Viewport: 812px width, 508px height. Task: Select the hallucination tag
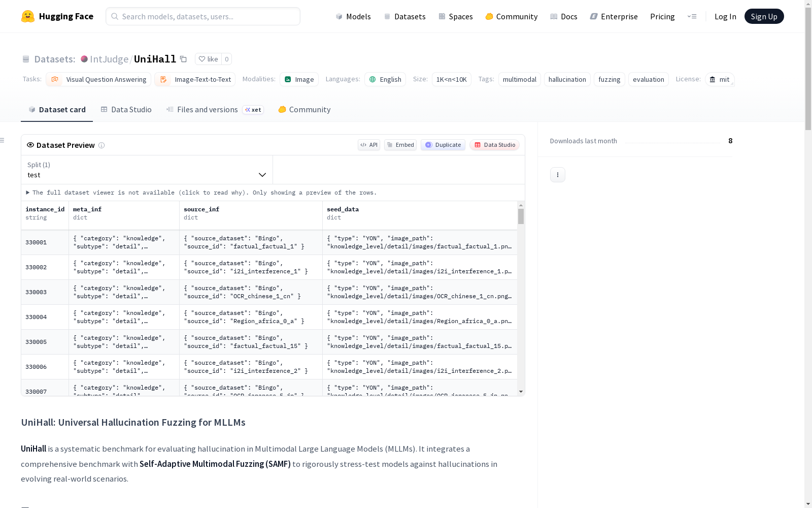(567, 79)
